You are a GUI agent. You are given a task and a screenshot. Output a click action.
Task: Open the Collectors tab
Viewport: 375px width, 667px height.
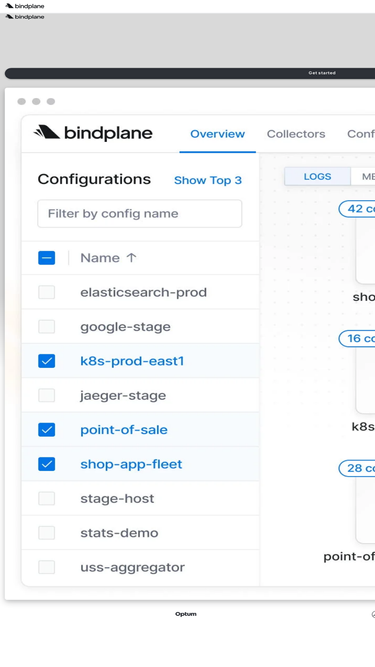tap(296, 134)
